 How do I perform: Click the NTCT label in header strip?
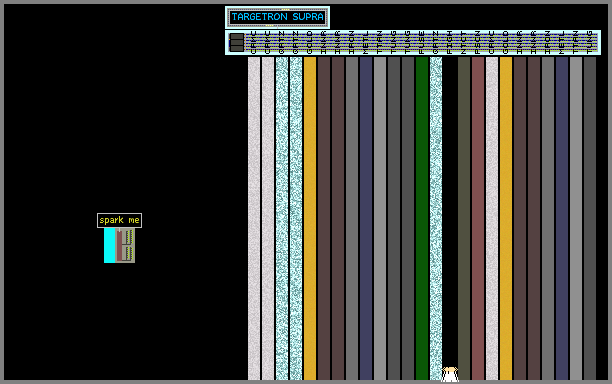pyautogui.click(x=464, y=43)
